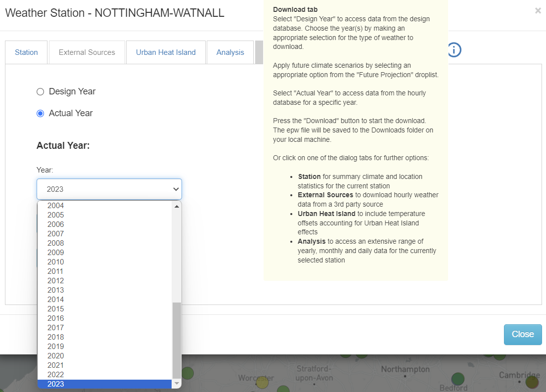This screenshot has height=392, width=546.
Task: Choose 2015 from the year list
Action: (x=56, y=309)
